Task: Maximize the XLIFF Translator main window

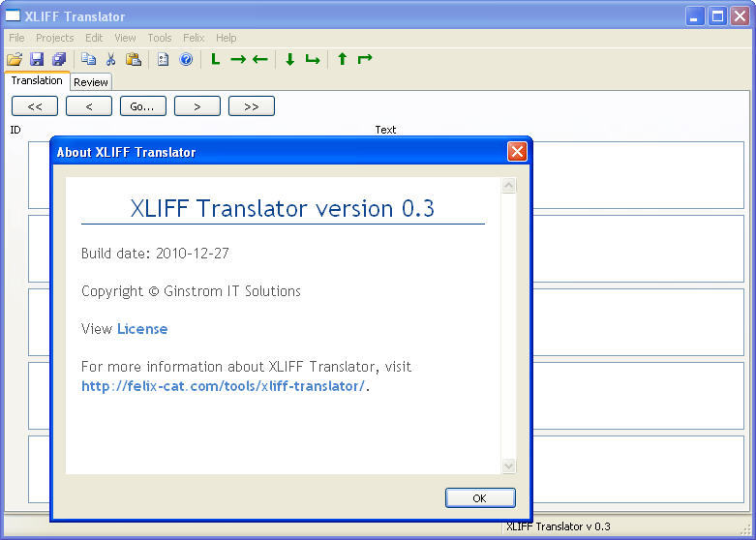Action: [x=717, y=16]
